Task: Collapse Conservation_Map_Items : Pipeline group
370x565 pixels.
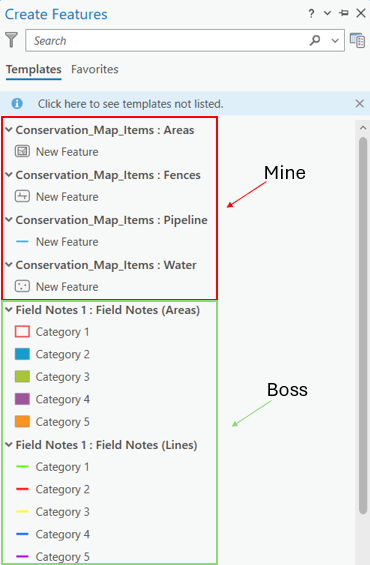Action: click(x=9, y=220)
